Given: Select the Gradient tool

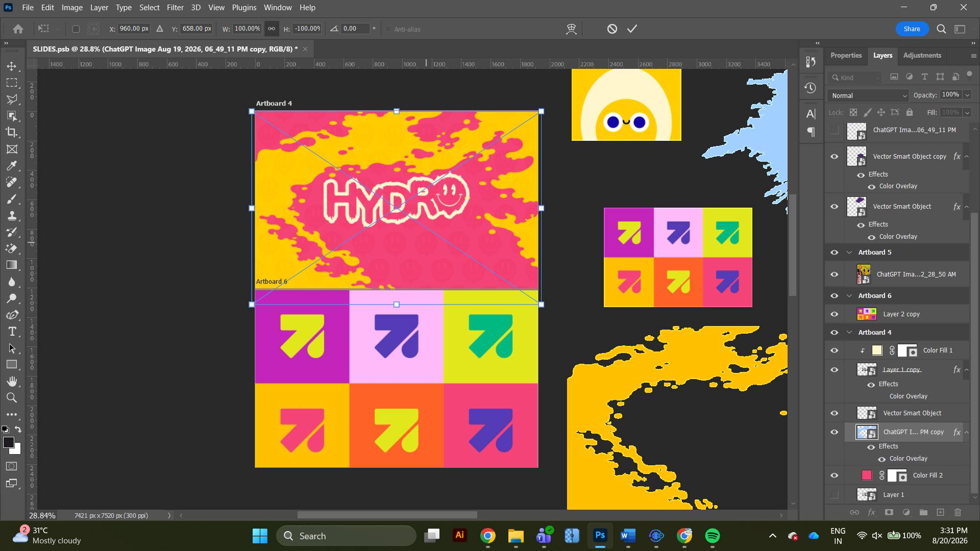Looking at the screenshot, I should (x=12, y=265).
